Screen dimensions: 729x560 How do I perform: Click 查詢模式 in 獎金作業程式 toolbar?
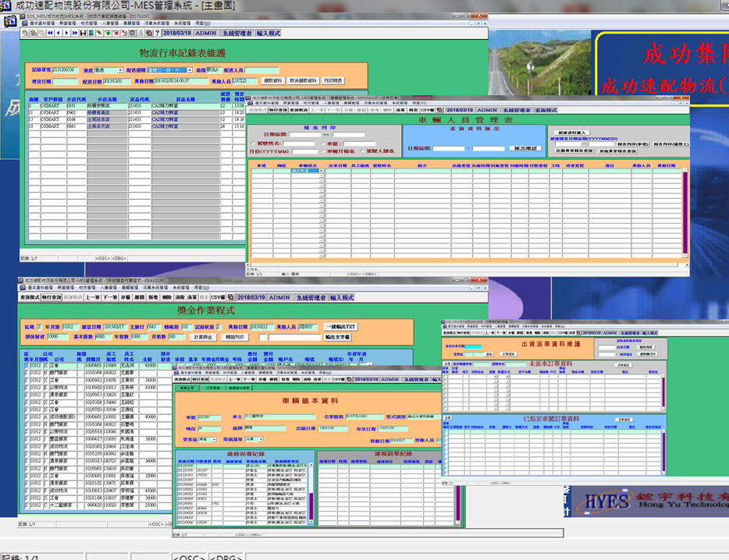30,297
